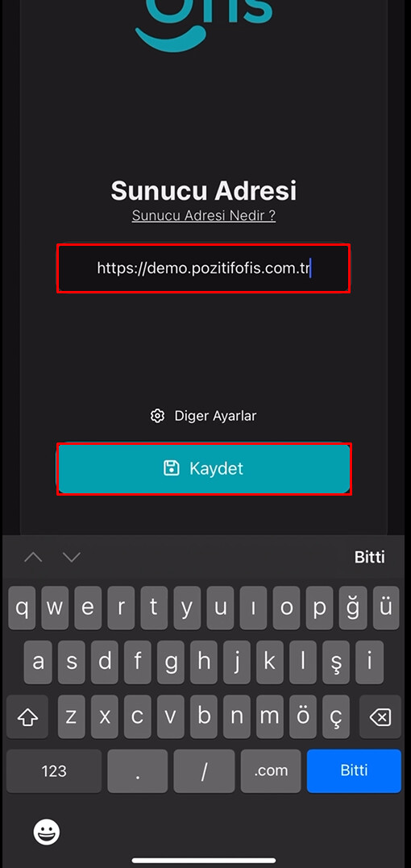The width and height of the screenshot is (411, 868).
Task: Tap the backspace delete key
Action: (x=380, y=716)
